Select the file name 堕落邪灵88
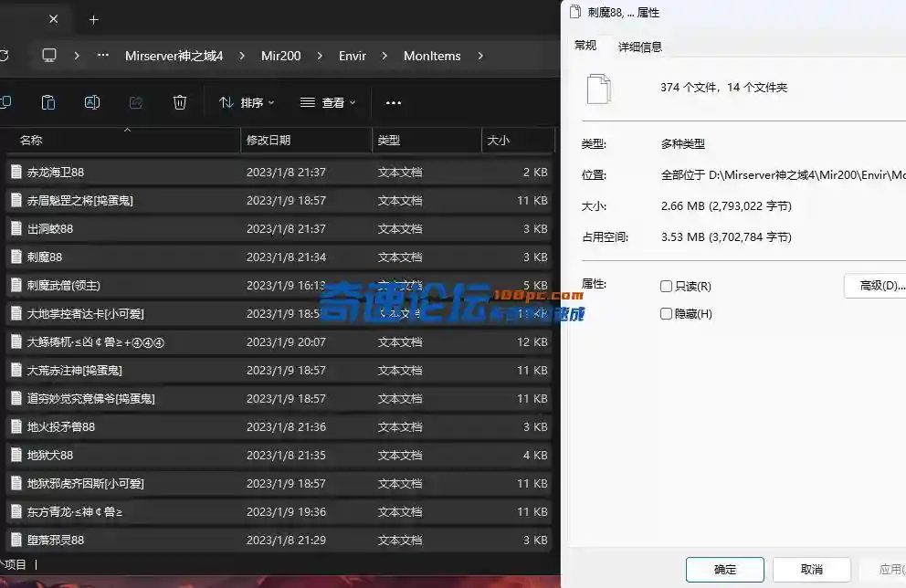906x588 pixels. coord(56,540)
